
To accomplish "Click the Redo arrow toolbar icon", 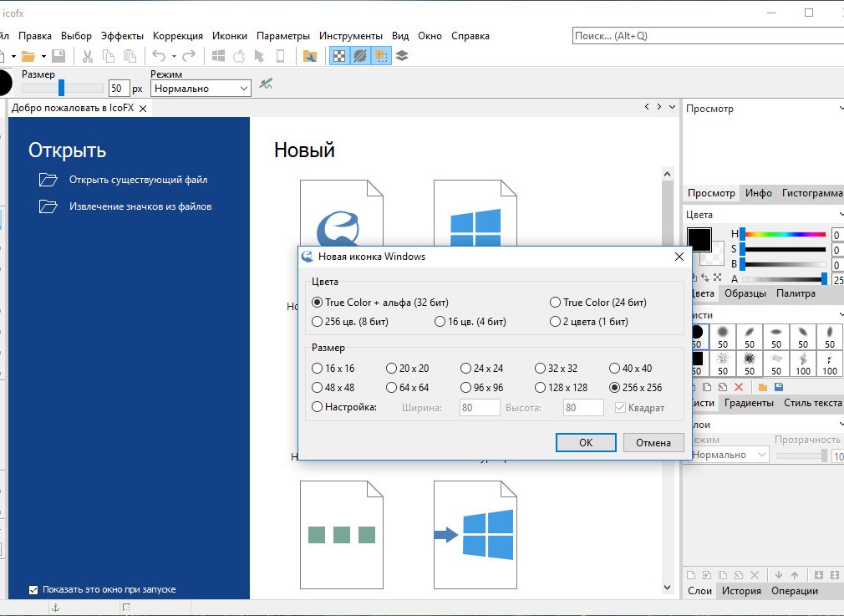I will [189, 56].
